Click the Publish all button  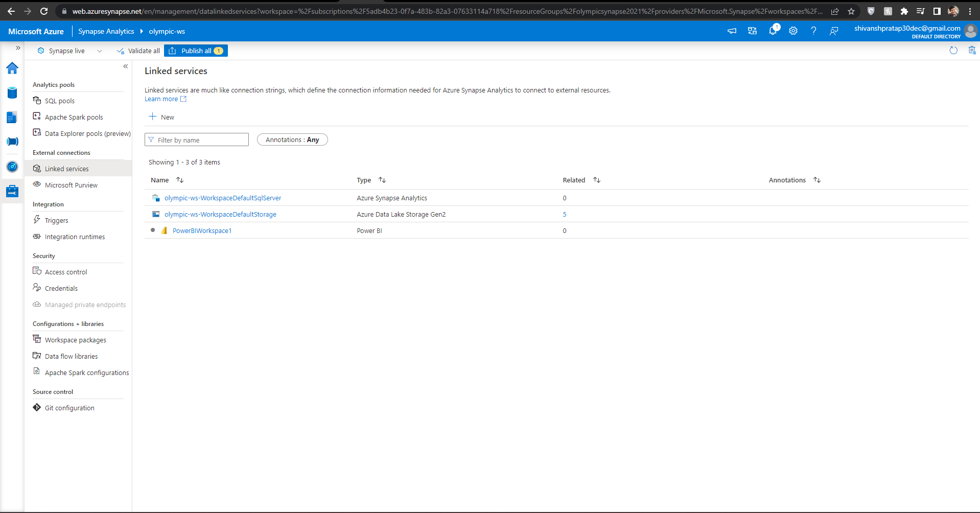click(x=196, y=51)
